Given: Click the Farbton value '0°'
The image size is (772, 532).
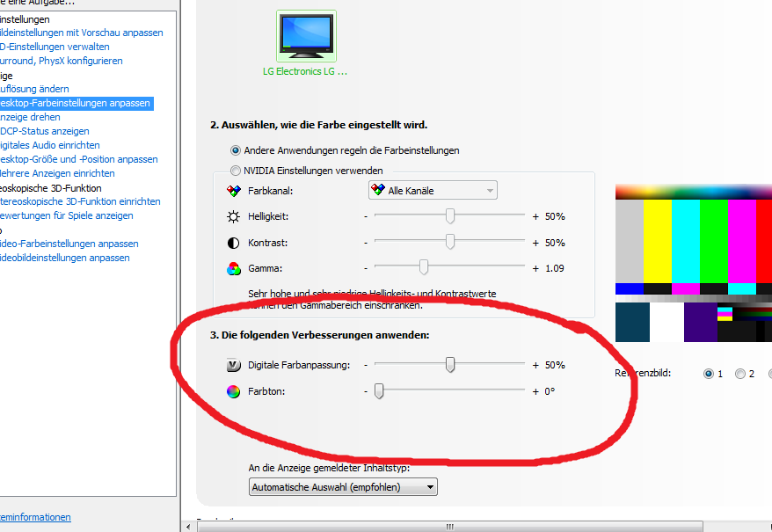Looking at the screenshot, I should point(550,391).
